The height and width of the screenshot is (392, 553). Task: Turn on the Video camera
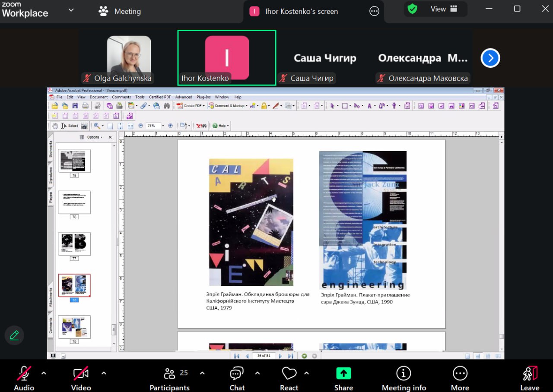(x=81, y=373)
